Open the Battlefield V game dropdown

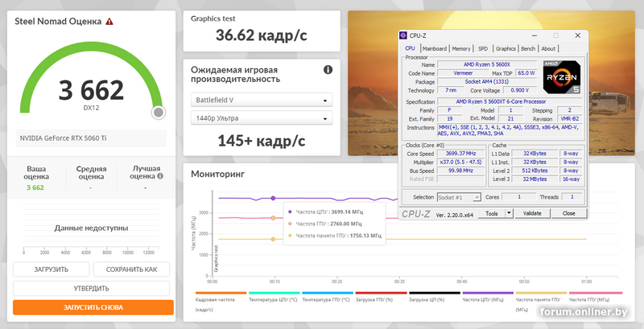(x=262, y=100)
